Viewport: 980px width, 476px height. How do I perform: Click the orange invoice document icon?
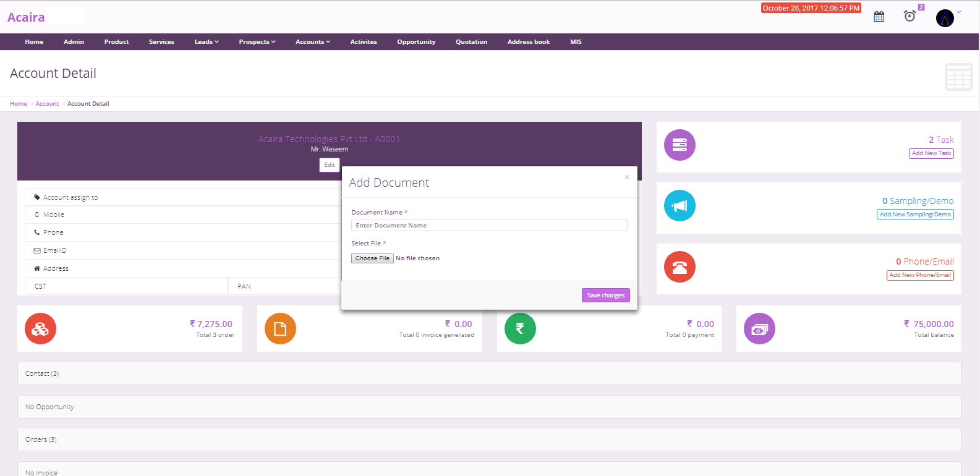(x=280, y=329)
